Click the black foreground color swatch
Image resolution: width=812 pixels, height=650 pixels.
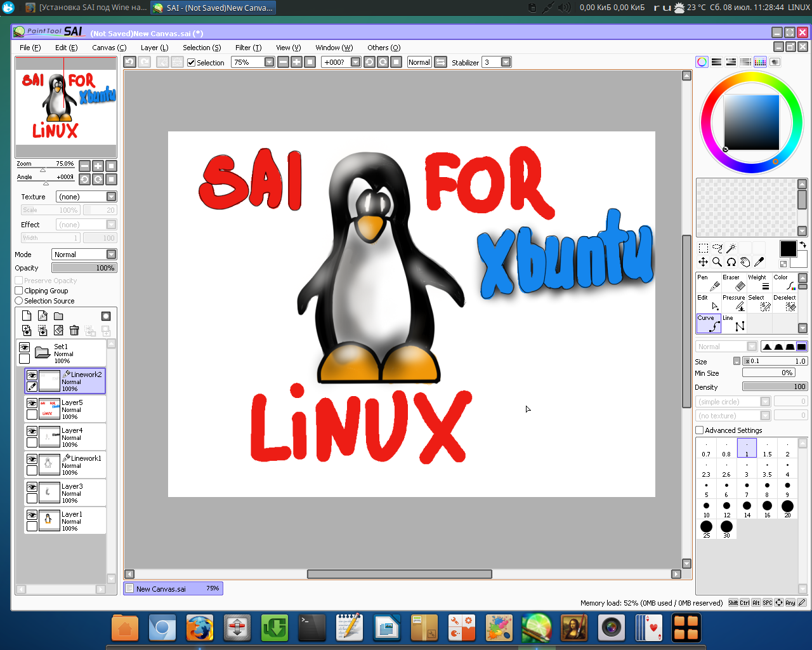coord(788,249)
